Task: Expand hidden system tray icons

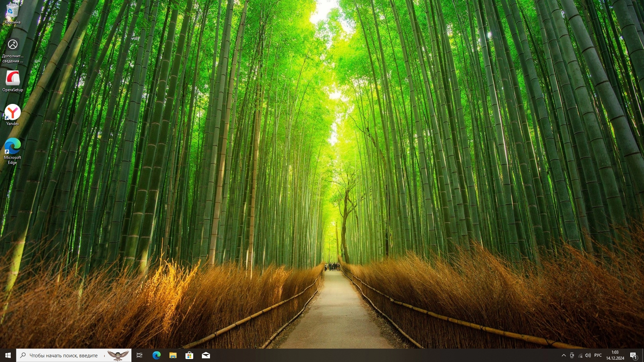Action: click(563, 355)
